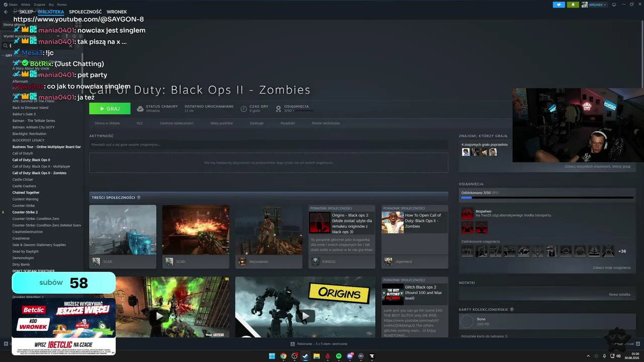Switch to the SPOŁECZNOŚĆ tab
This screenshot has width=644, height=362.
point(86,12)
